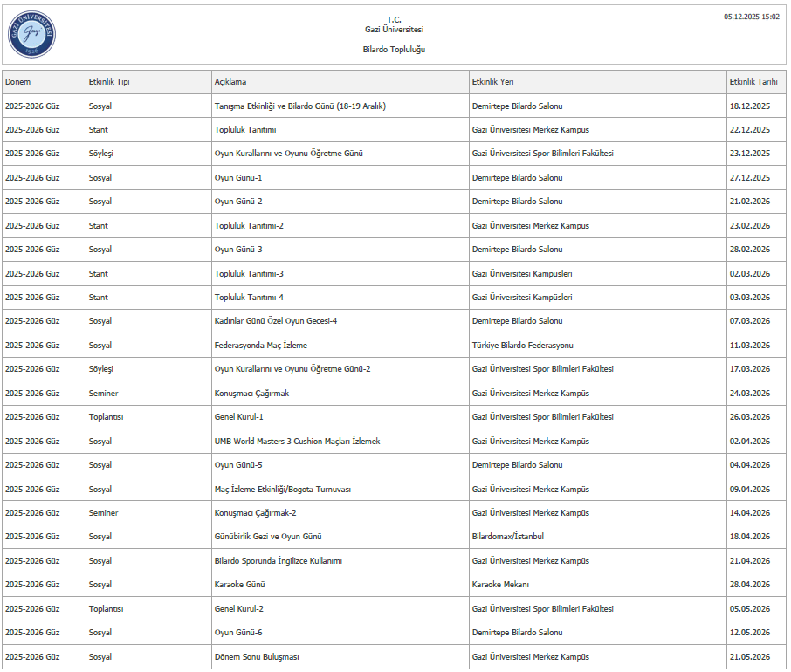Viewport: 791px width, 672px height.
Task: Click the UMB World Masters 3 Cushion row
Action: [x=297, y=442]
